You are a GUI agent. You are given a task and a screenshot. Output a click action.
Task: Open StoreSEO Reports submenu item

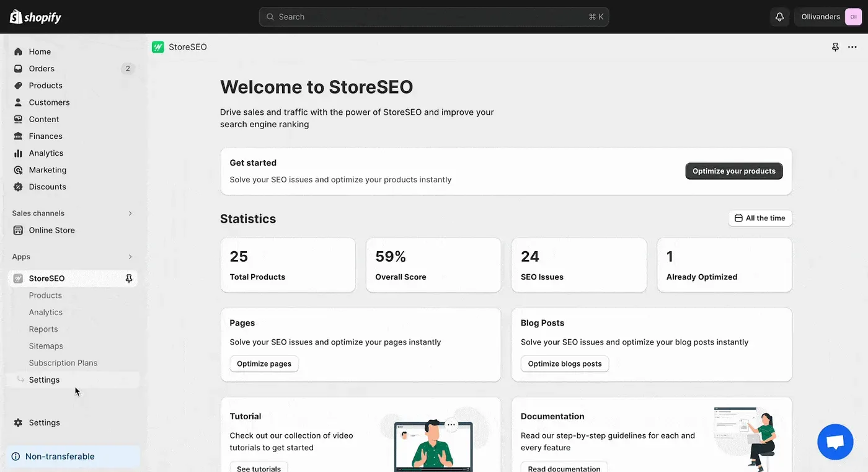[43, 329]
